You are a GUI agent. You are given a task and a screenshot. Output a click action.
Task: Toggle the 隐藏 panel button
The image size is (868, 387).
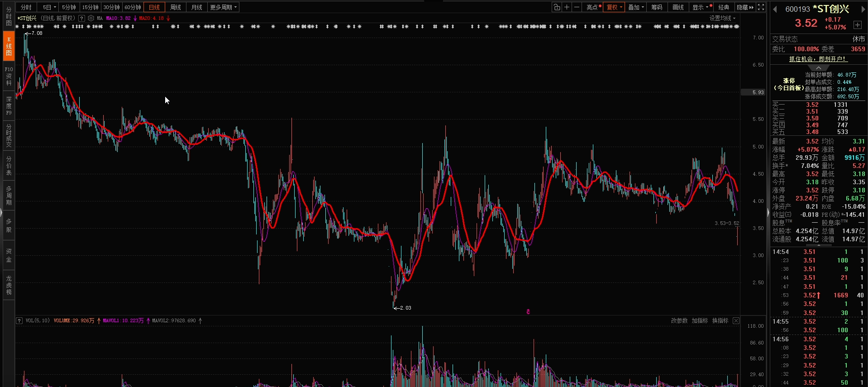pos(745,7)
